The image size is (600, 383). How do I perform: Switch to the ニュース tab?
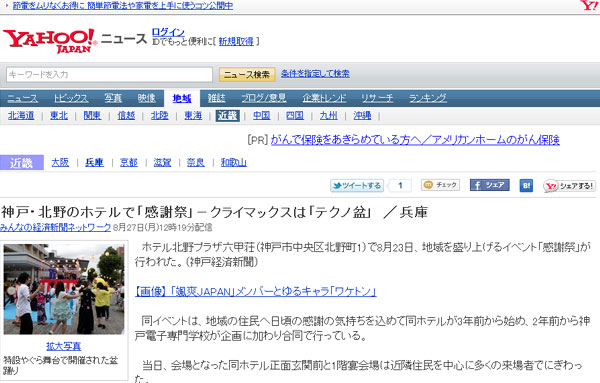tap(23, 98)
